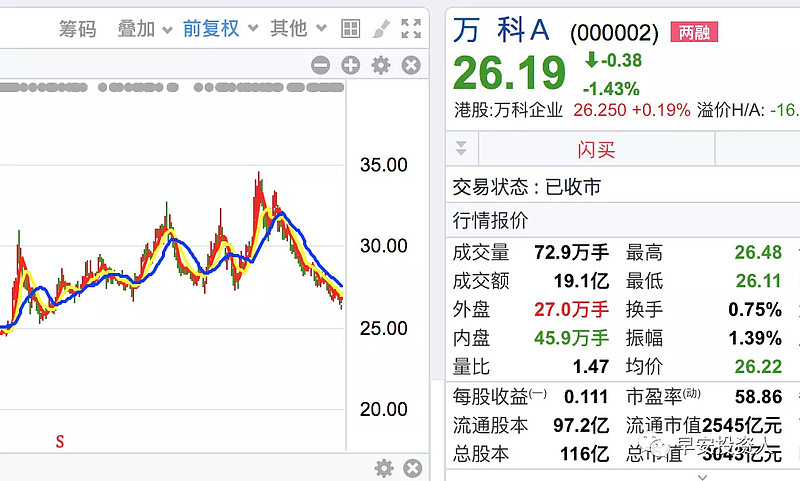Open the multi-chart grid layout icon
This screenshot has height=481, width=800.
pyautogui.click(x=351, y=29)
